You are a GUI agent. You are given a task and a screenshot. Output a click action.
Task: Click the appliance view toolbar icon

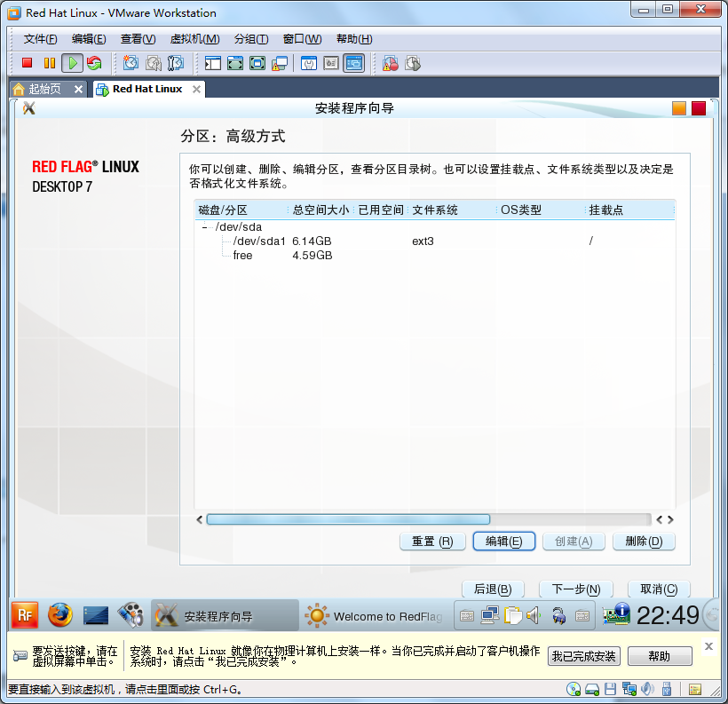331,63
